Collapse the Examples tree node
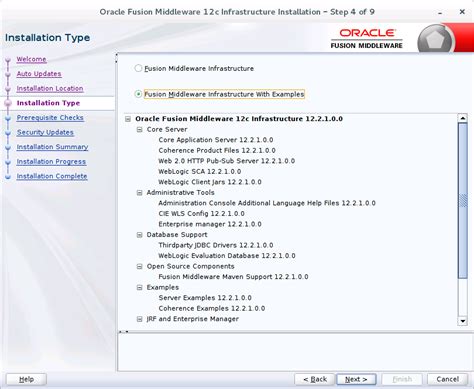Screen dimensions: 474x389 pos(140,288)
